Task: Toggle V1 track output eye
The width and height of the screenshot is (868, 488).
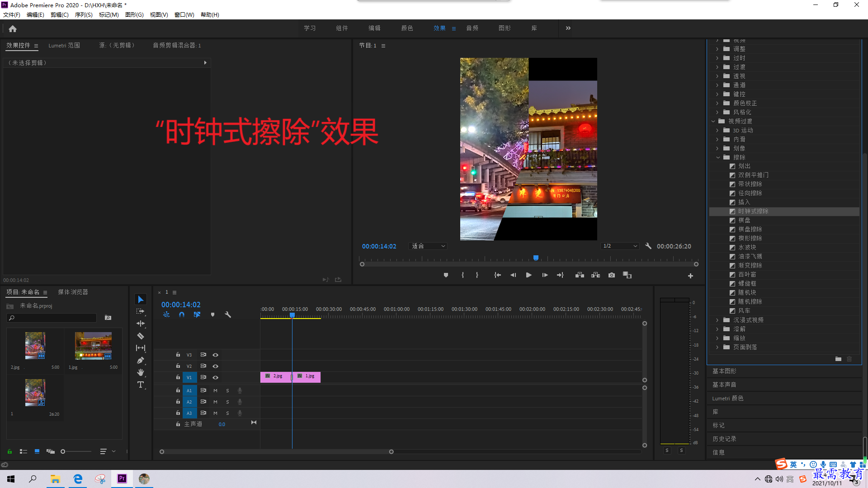Action: pos(216,377)
